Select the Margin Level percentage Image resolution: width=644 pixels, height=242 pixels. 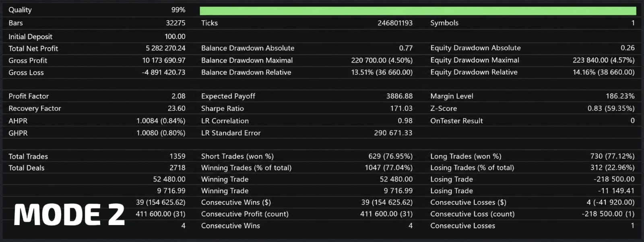pyautogui.click(x=620, y=96)
